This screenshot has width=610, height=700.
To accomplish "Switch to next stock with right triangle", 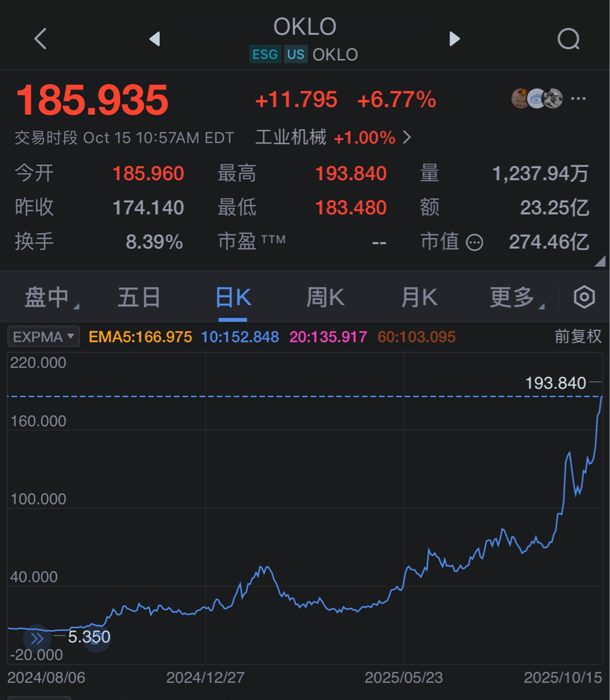I will coord(454,39).
